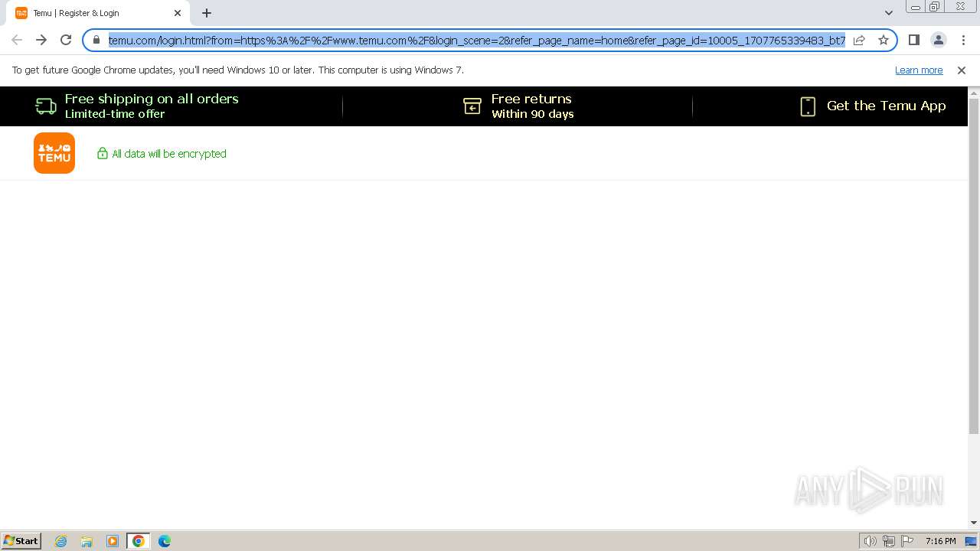Viewport: 980px width, 551px height.
Task: Click the scrollbar down arrow
Action: coord(974,523)
